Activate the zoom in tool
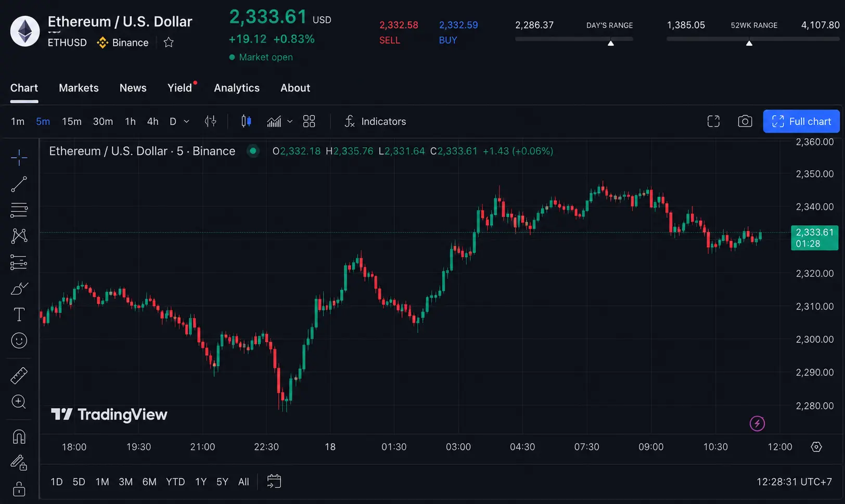The width and height of the screenshot is (845, 504). click(x=19, y=402)
